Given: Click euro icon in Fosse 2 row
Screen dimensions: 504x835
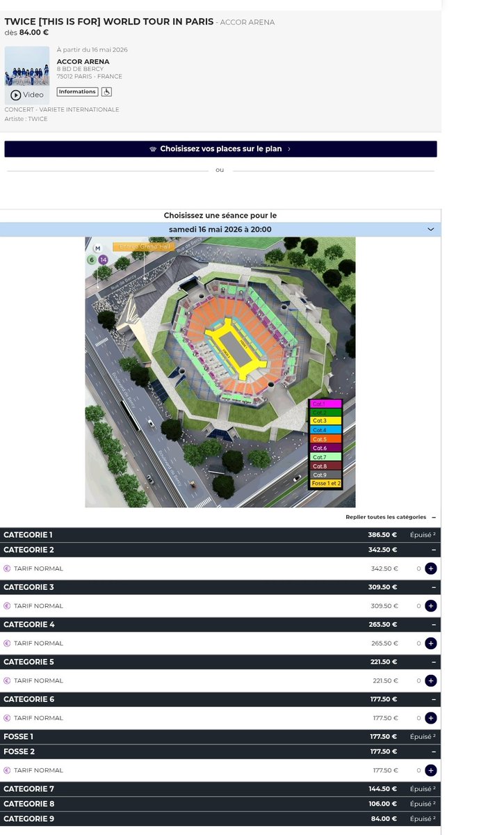Looking at the screenshot, I should coord(7,770).
